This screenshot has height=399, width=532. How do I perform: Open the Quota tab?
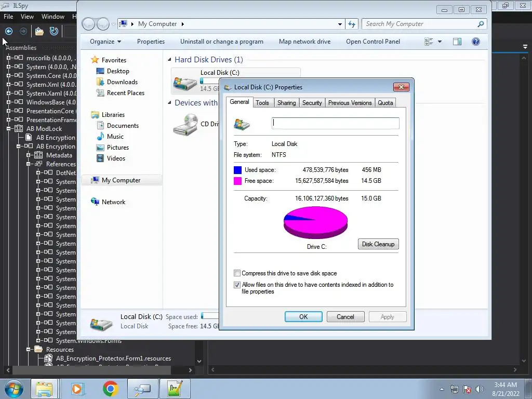[385, 103]
